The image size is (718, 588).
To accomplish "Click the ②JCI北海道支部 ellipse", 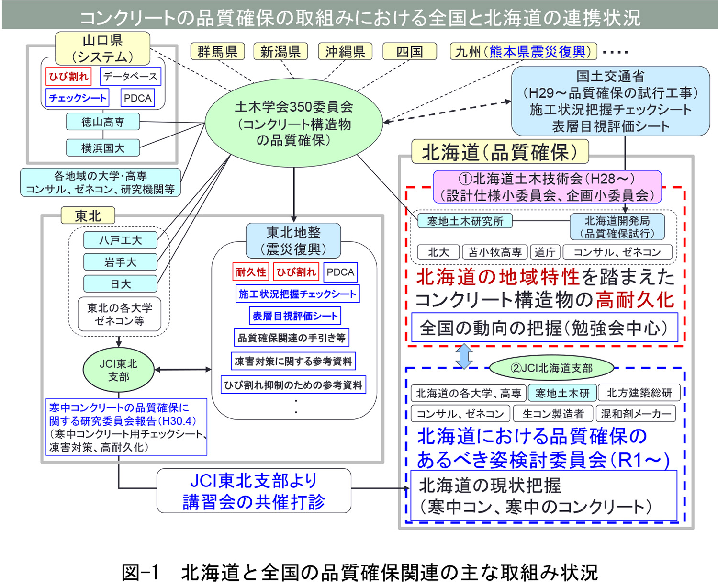I will pyautogui.click(x=551, y=368).
